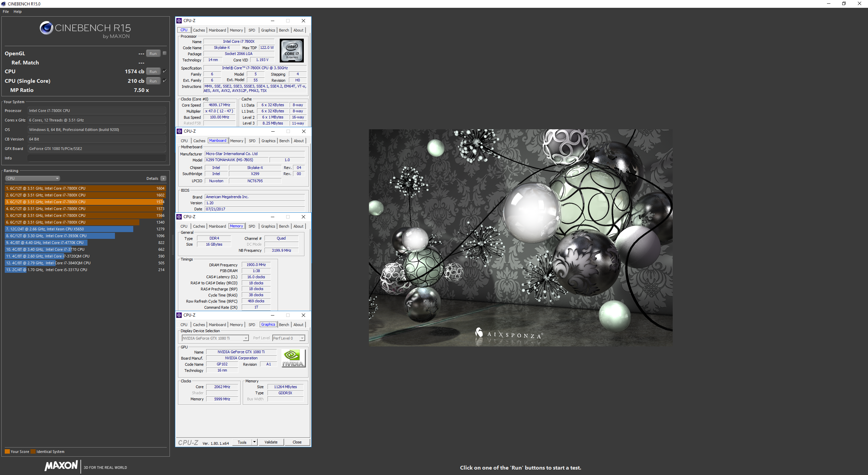Viewport: 868px width, 475px height.
Task: Click the CPU-Z Tools button
Action: coord(242,442)
